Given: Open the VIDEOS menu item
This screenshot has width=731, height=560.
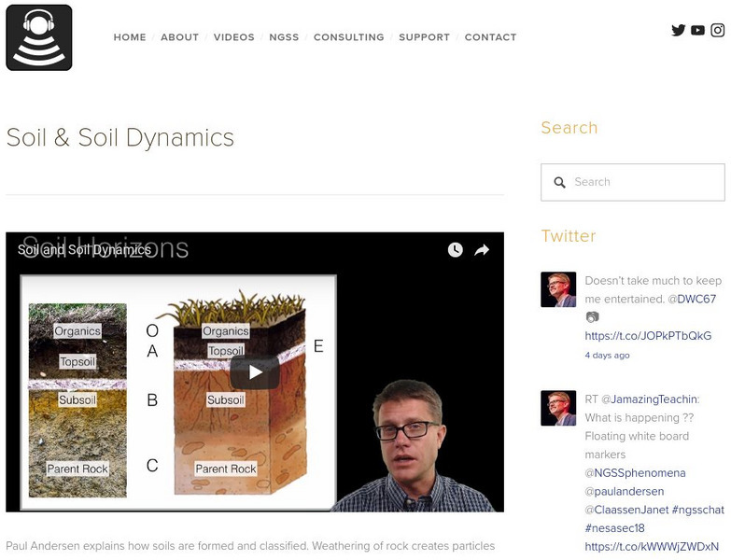Looking at the screenshot, I should coord(234,37).
